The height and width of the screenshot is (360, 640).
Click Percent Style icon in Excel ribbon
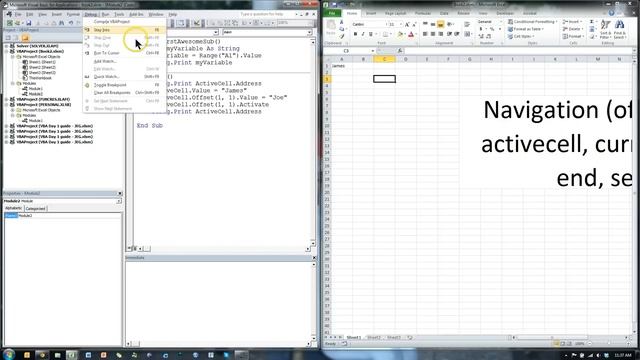(492, 29)
